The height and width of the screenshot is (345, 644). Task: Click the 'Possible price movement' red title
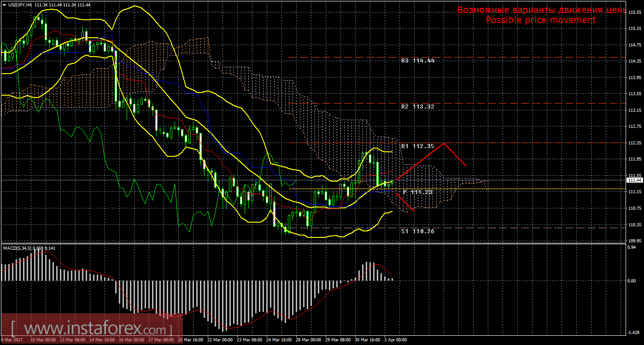[540, 20]
